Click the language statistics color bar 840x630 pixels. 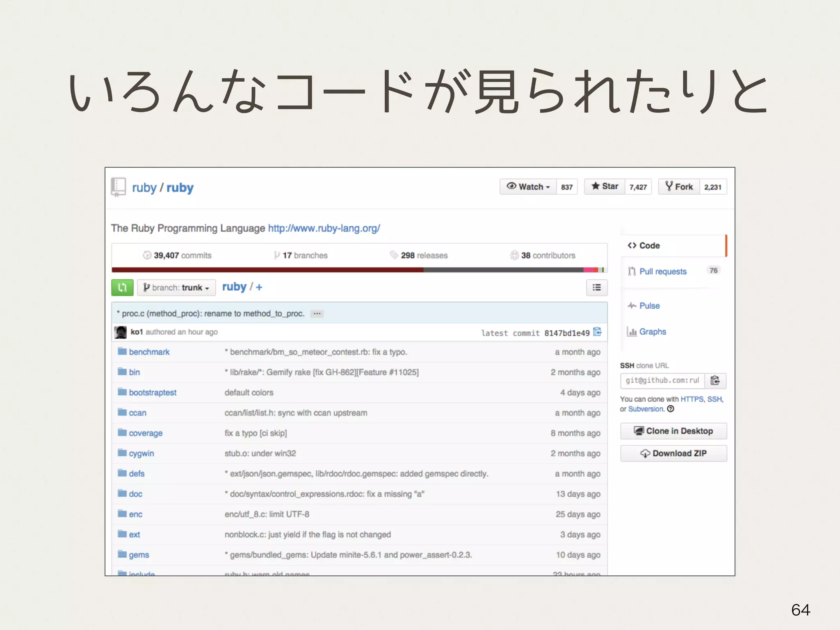(x=359, y=270)
